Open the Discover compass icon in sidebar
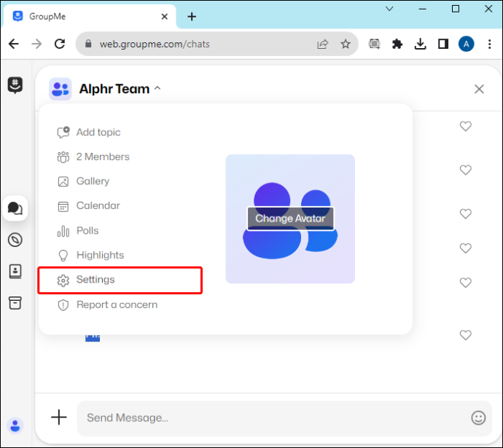503x448 pixels. pos(15,240)
